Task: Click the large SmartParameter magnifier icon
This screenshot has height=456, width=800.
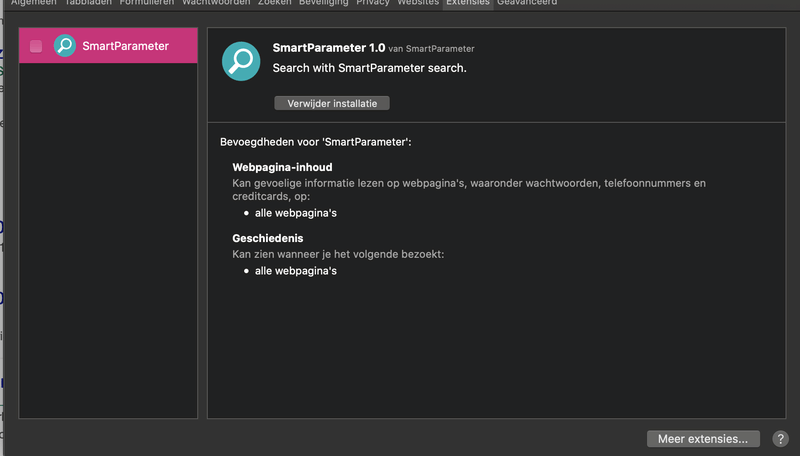Action: pyautogui.click(x=241, y=61)
